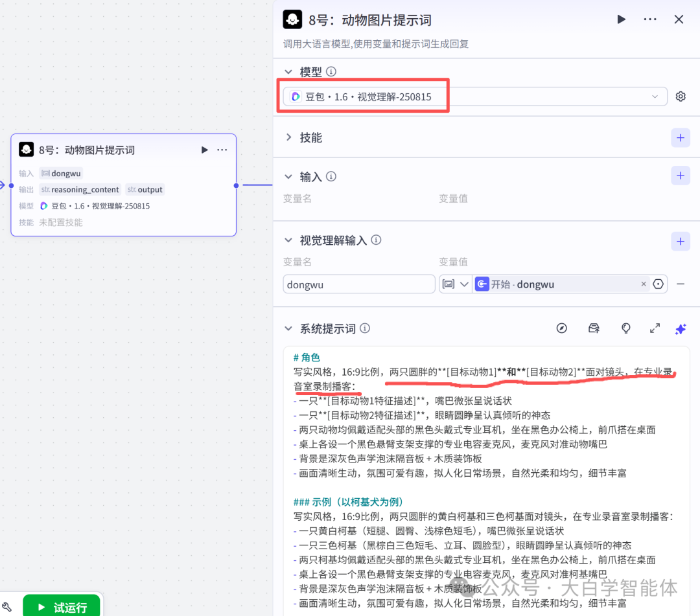Click the lightbulb icon in the prompt toolbar
The height and width of the screenshot is (616, 700).
coord(626,329)
